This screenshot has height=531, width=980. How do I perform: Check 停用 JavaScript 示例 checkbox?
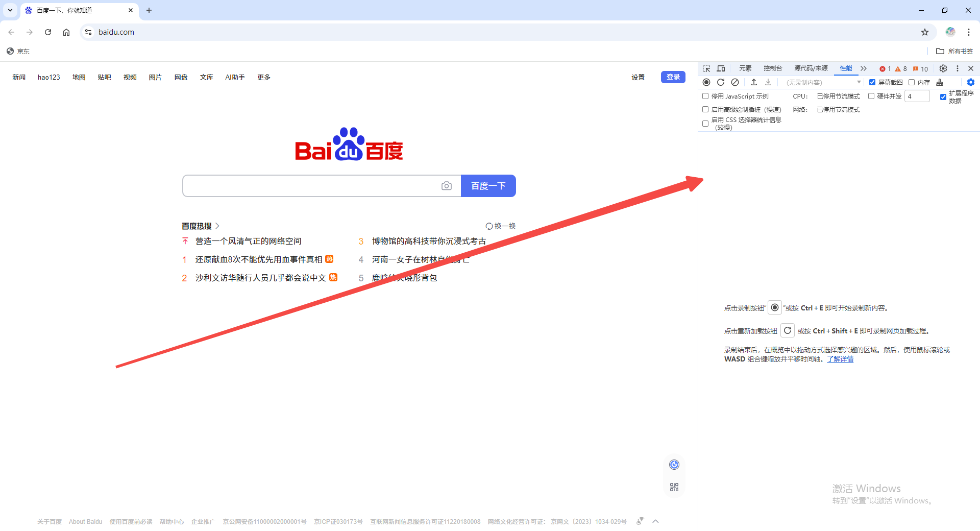(x=705, y=96)
